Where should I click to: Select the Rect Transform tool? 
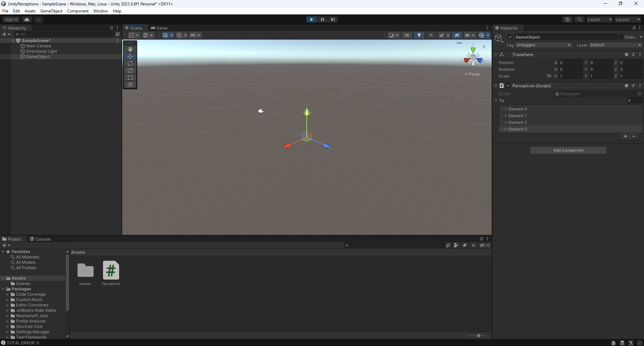[x=130, y=78]
